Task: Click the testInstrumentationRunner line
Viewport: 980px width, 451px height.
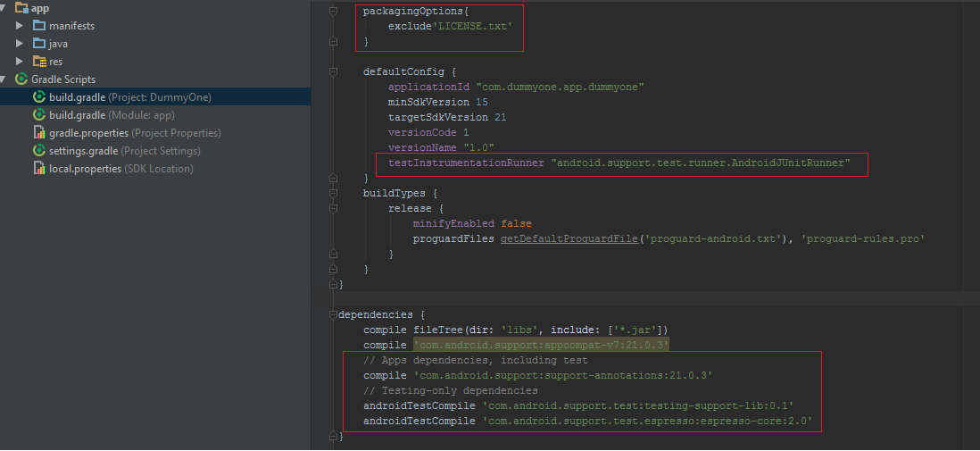Action: coord(619,163)
